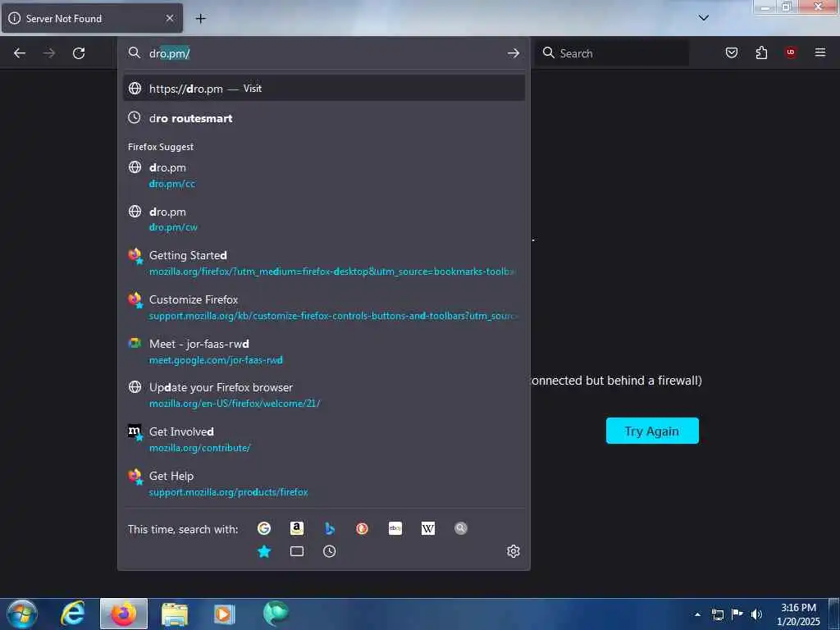The height and width of the screenshot is (630, 840).
Task: Open Meet - jor-faas-rwd suggestion
Action: coord(323,351)
